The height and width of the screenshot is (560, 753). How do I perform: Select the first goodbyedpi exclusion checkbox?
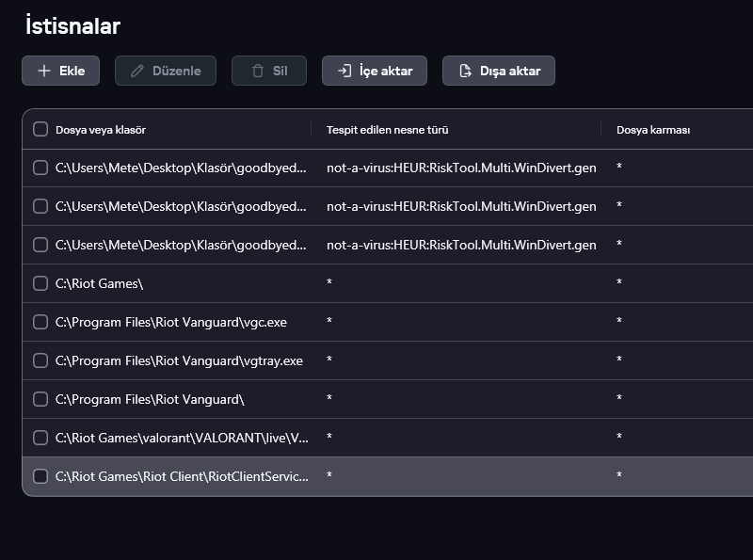click(40, 168)
